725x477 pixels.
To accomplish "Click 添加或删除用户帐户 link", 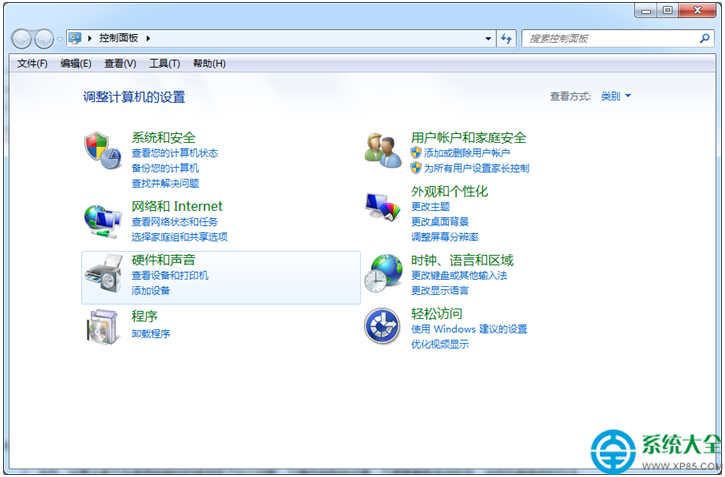I will (x=467, y=153).
